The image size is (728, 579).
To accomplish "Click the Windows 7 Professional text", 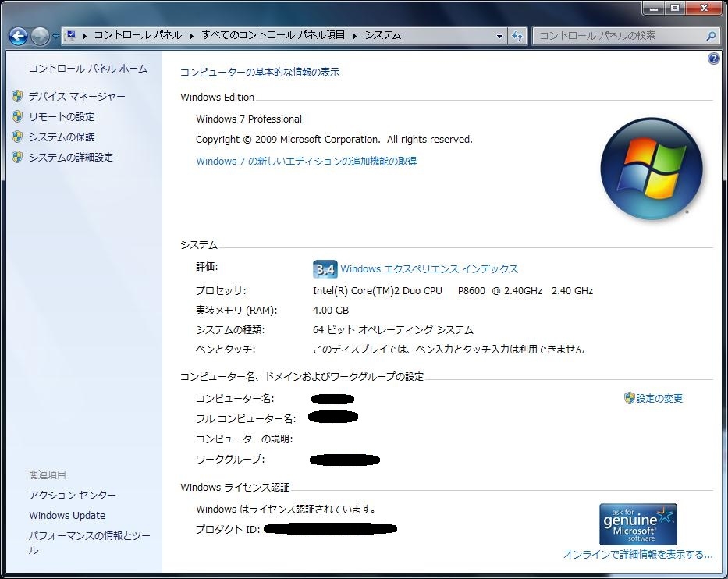I will (x=249, y=119).
